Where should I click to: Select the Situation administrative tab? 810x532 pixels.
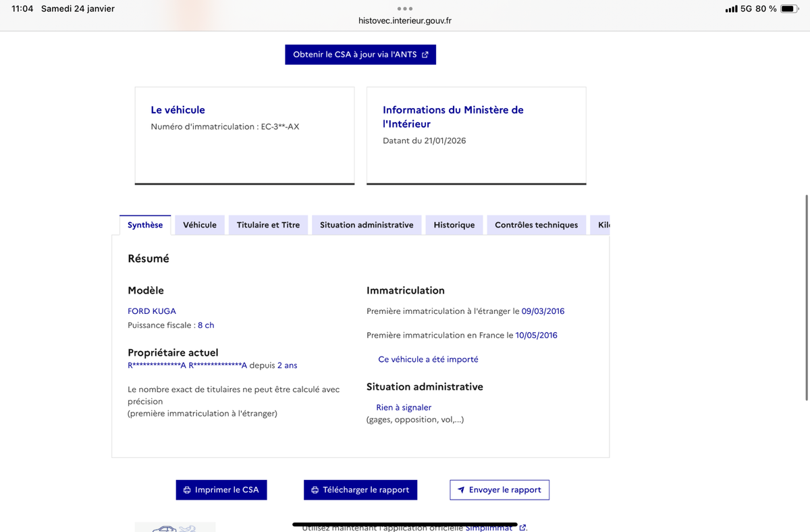(x=367, y=225)
